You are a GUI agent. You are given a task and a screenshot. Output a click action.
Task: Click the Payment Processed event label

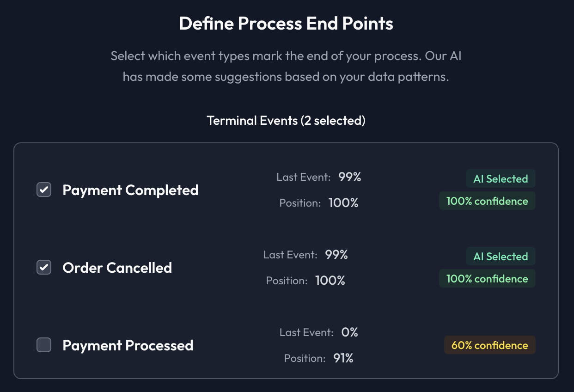point(128,345)
